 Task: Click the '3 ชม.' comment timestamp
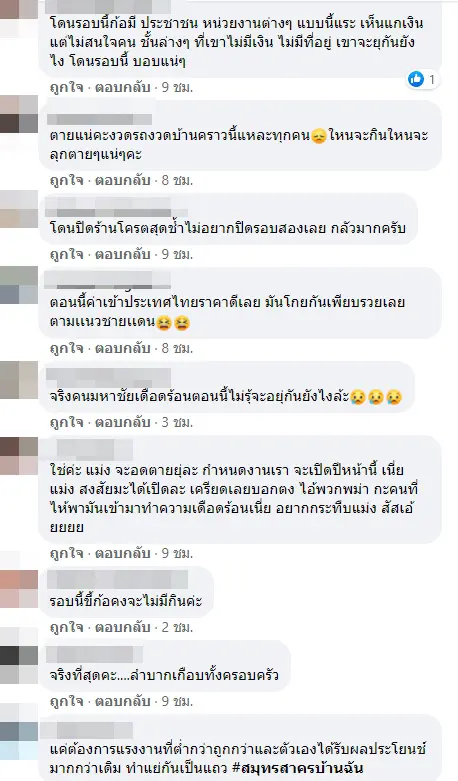pos(177,422)
